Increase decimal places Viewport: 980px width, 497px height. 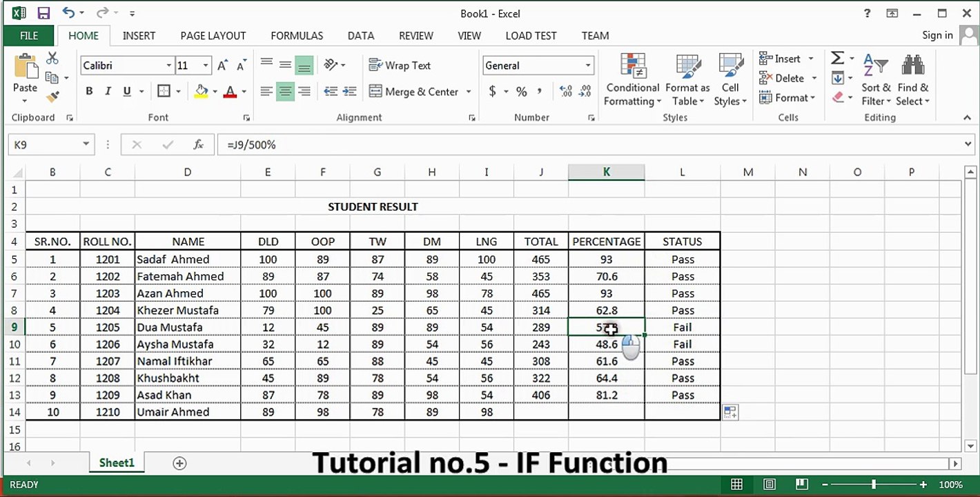point(566,91)
